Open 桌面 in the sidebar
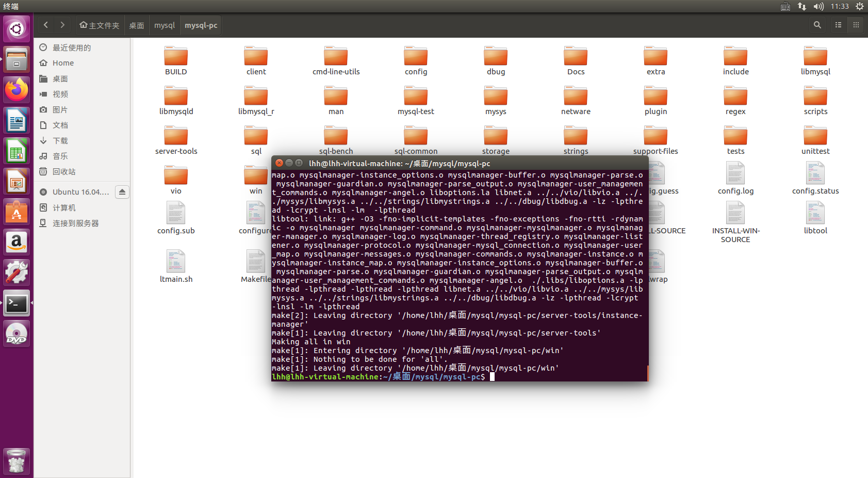The width and height of the screenshot is (868, 478). click(x=82, y=78)
